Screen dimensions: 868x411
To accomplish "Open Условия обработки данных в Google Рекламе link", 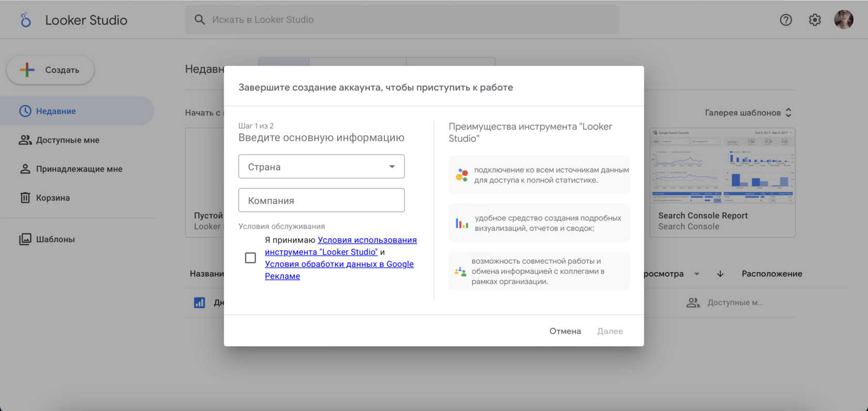I will tap(339, 270).
